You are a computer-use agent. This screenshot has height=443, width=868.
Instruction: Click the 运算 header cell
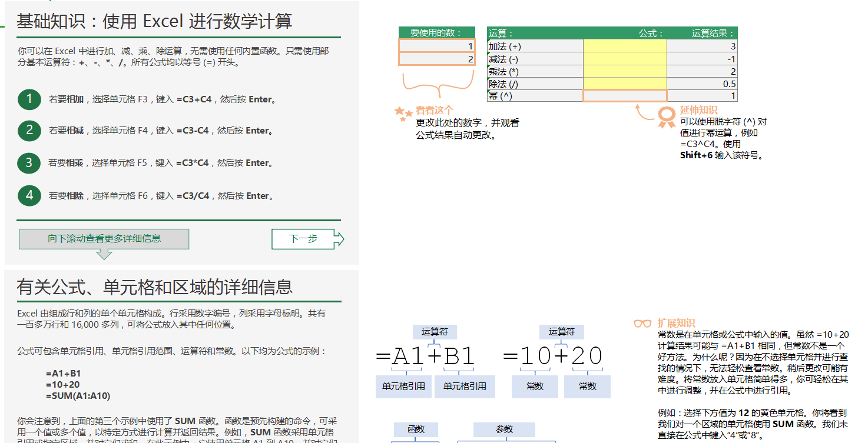click(x=535, y=33)
